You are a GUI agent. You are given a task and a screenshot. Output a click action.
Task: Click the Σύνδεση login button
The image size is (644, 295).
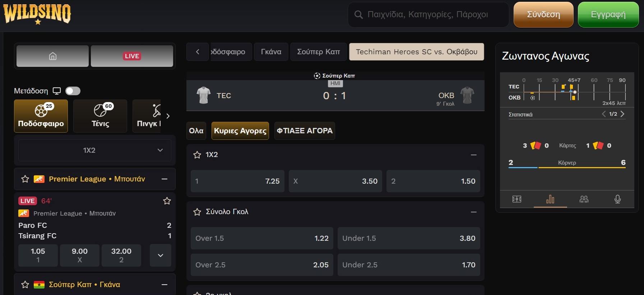pyautogui.click(x=543, y=15)
